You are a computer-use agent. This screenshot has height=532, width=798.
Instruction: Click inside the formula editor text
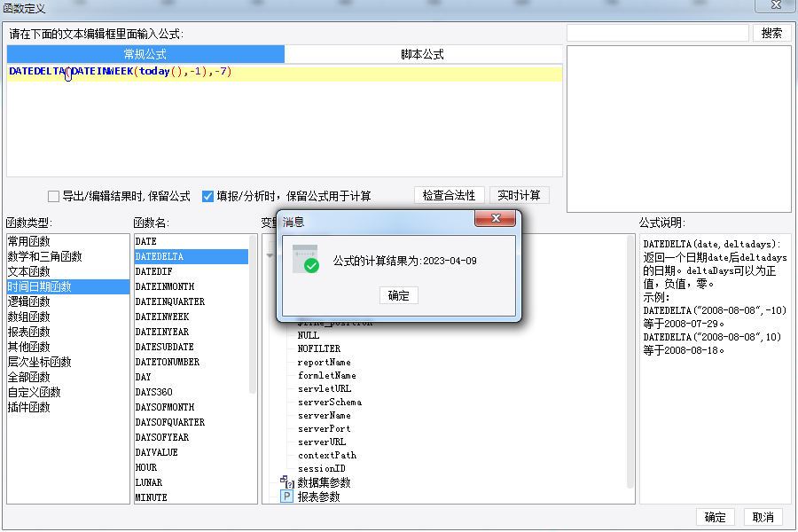click(121, 71)
